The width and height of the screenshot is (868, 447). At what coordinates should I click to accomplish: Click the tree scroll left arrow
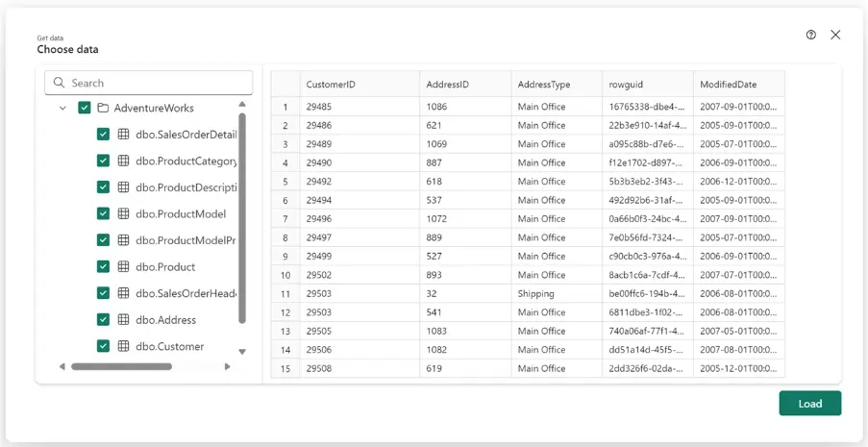coord(62,366)
